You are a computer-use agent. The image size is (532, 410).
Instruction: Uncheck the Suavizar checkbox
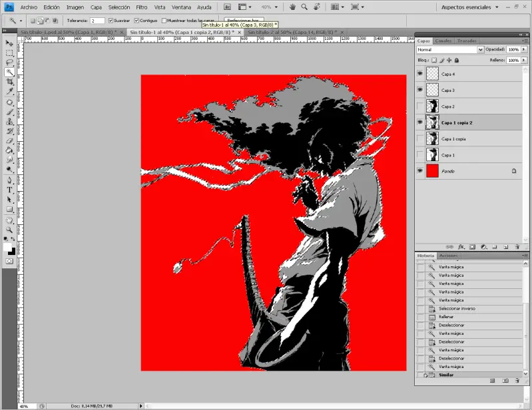(111, 21)
